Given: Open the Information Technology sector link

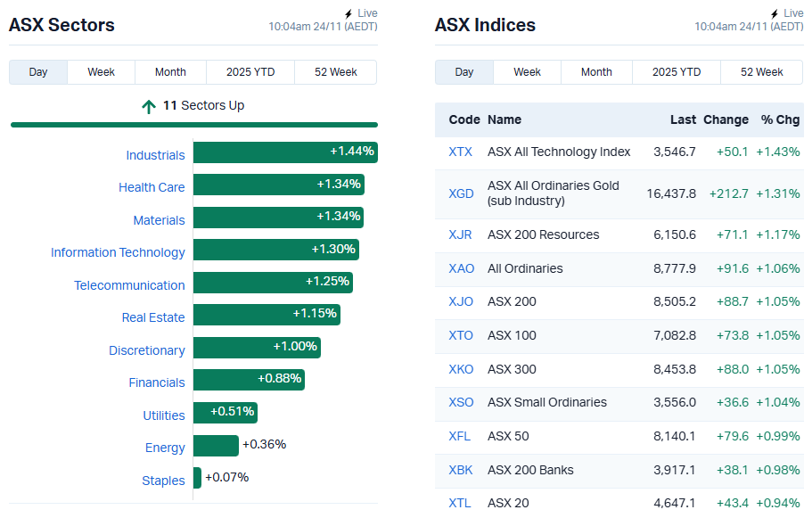Looking at the screenshot, I should 118,252.
